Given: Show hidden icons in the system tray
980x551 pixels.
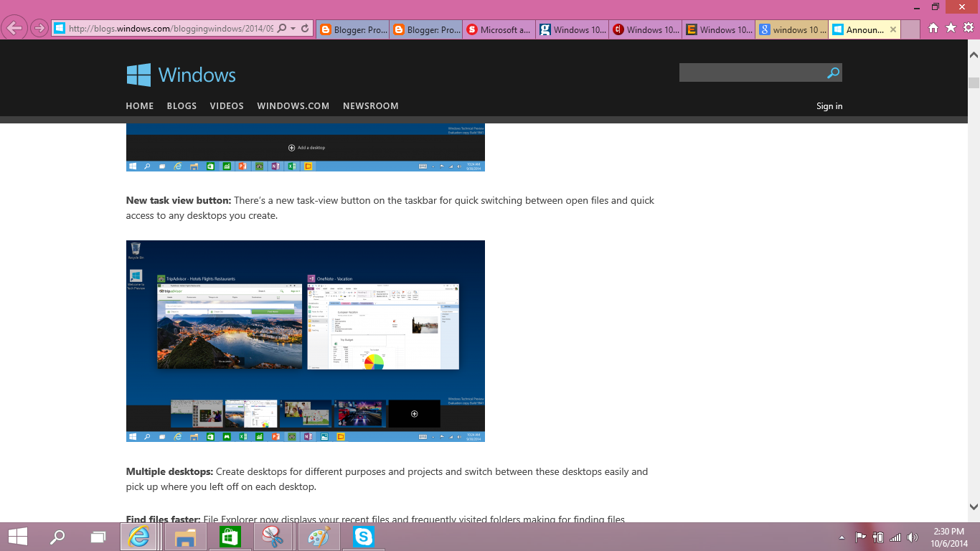Looking at the screenshot, I should [840, 536].
